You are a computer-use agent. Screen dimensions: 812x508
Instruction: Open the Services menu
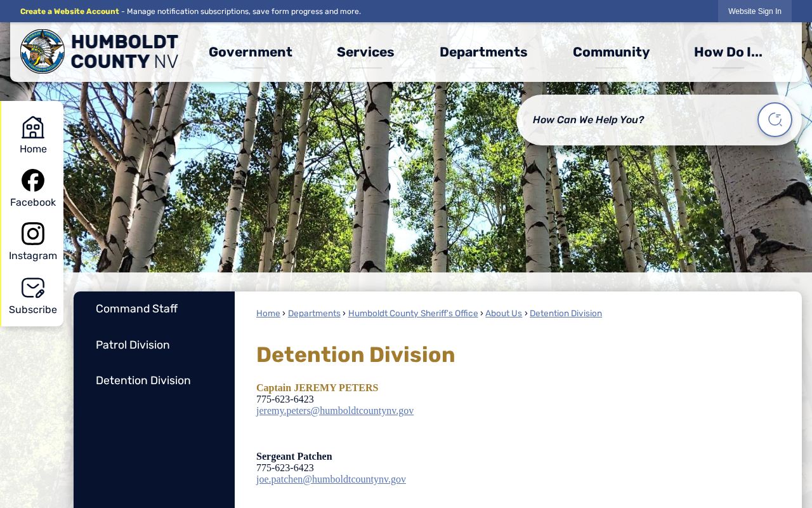[365, 52]
